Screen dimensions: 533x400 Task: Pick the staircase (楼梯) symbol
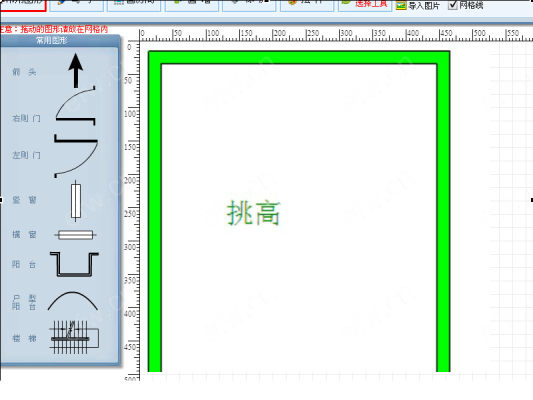(x=74, y=337)
